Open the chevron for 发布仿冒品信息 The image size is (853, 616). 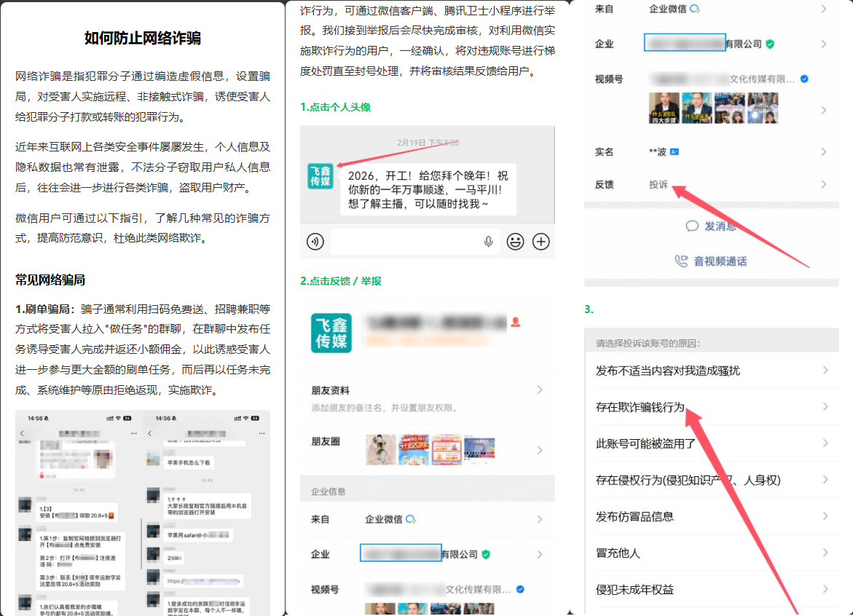[x=825, y=516]
